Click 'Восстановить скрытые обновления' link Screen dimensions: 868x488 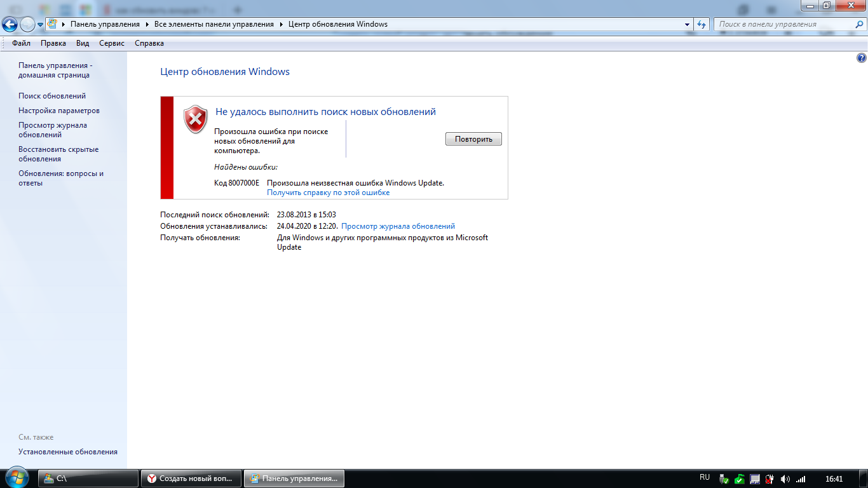point(58,154)
